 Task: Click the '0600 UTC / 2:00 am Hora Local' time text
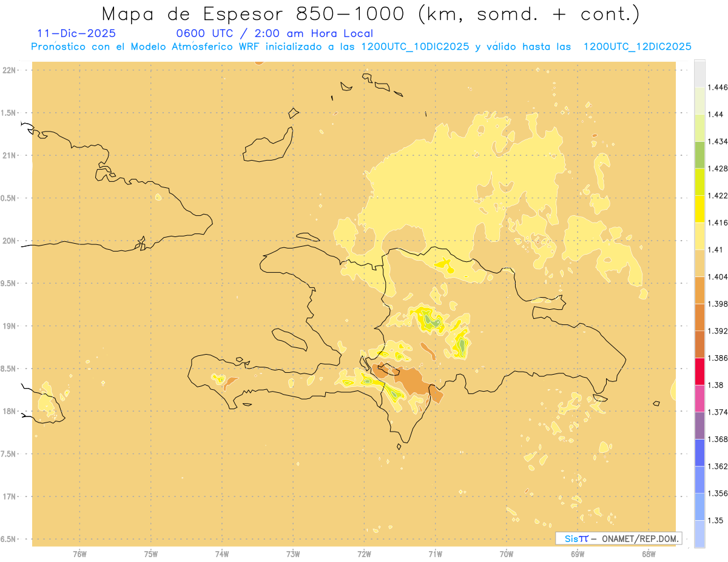point(274,33)
